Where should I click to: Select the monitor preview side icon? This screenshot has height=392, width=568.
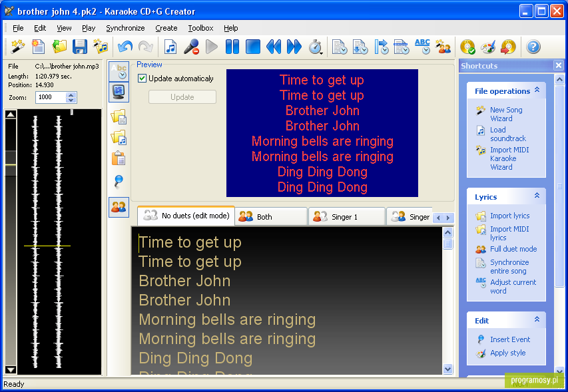pyautogui.click(x=119, y=92)
